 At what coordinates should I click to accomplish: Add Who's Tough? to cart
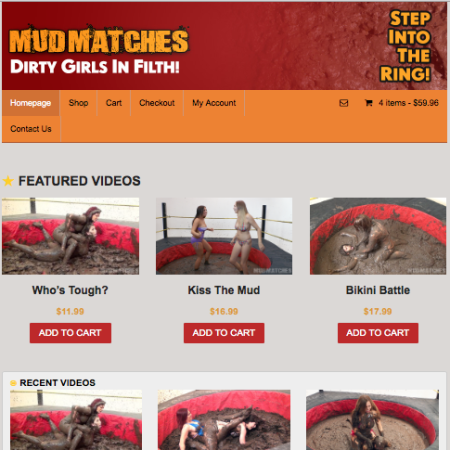(x=70, y=333)
